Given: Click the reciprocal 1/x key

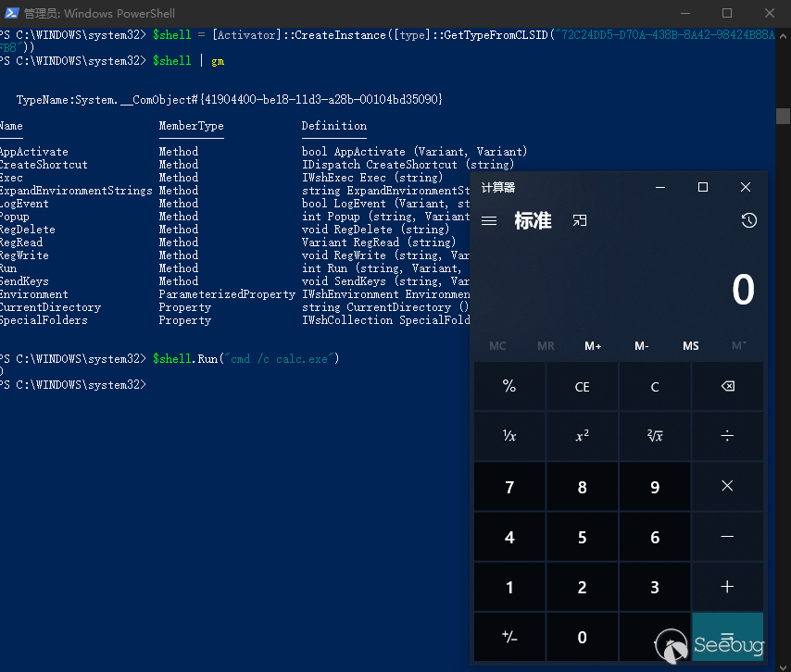Looking at the screenshot, I should click(509, 436).
